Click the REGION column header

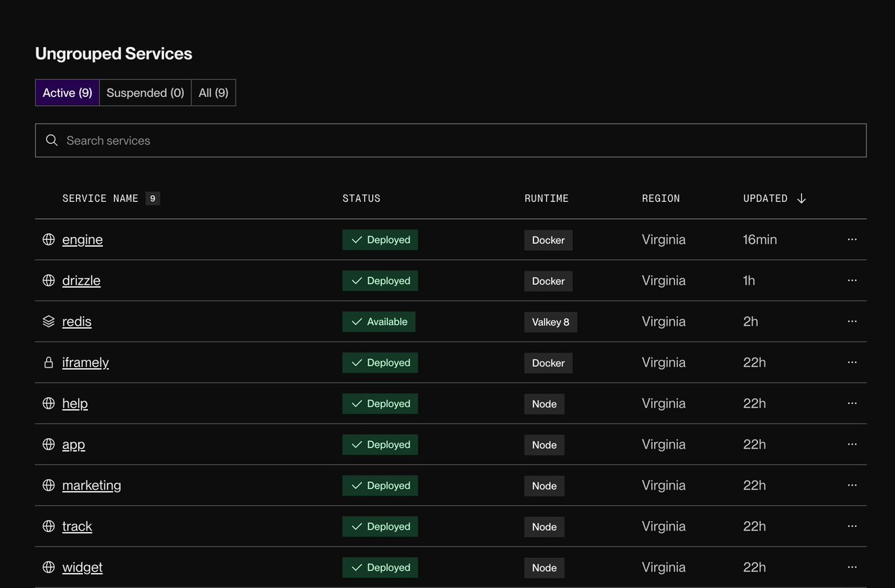coord(661,198)
